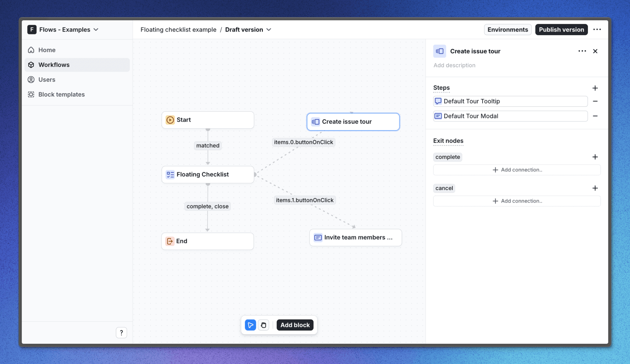Go to Home in the sidebar

coord(47,50)
